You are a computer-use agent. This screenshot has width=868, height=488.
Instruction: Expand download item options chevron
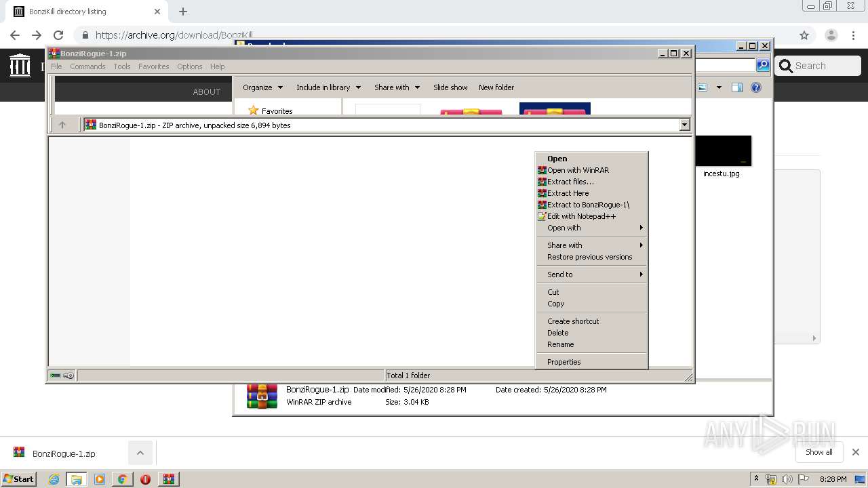tap(140, 453)
